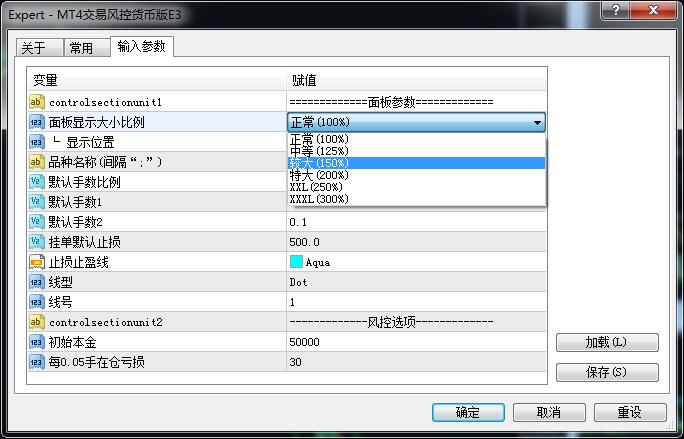
Task: Click the 0.1 value for 默认手数2
Action: [298, 222]
